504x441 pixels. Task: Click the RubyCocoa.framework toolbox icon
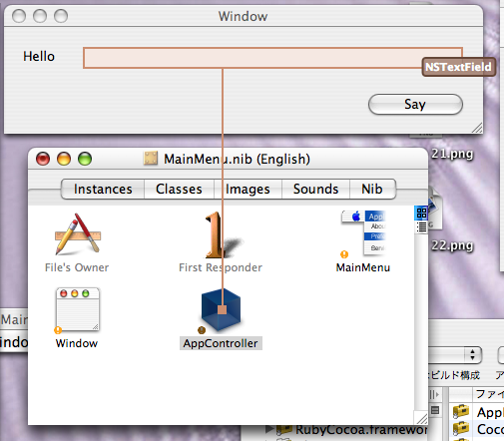[x=284, y=430]
